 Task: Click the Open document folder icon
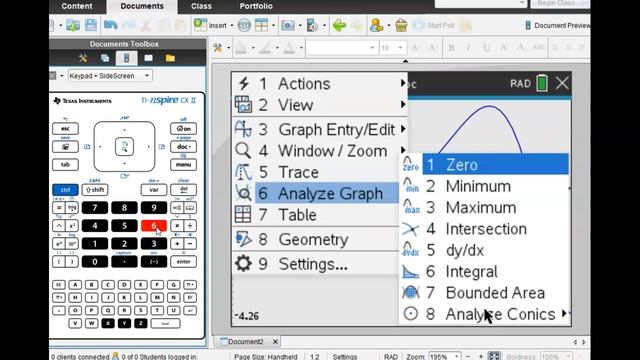click(x=73, y=25)
